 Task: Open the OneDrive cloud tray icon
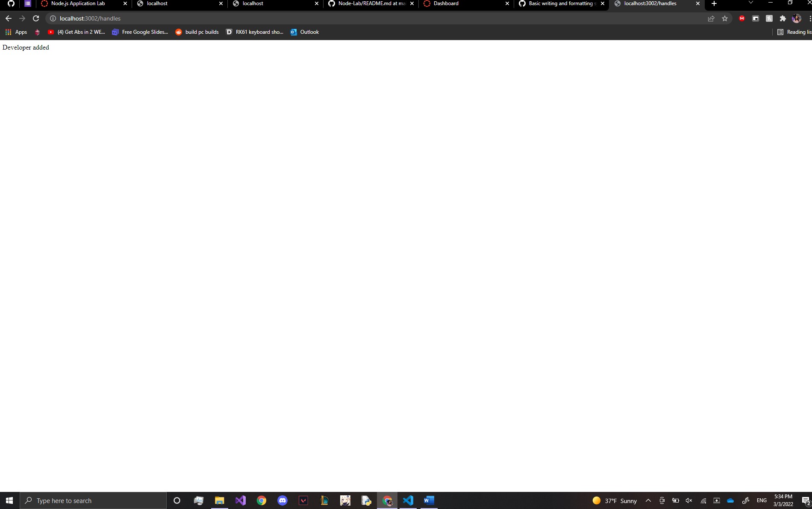(730, 500)
